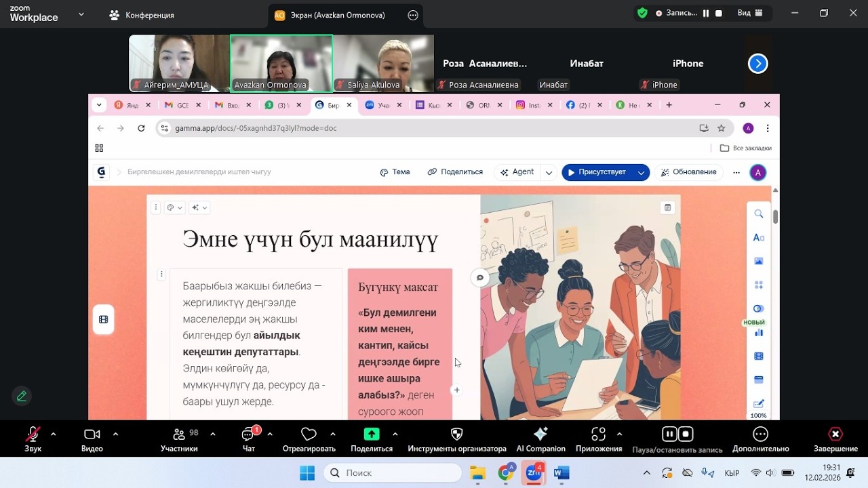Start presentation with Присутствует button
The width and height of the screenshot is (868, 488).
[597, 172]
